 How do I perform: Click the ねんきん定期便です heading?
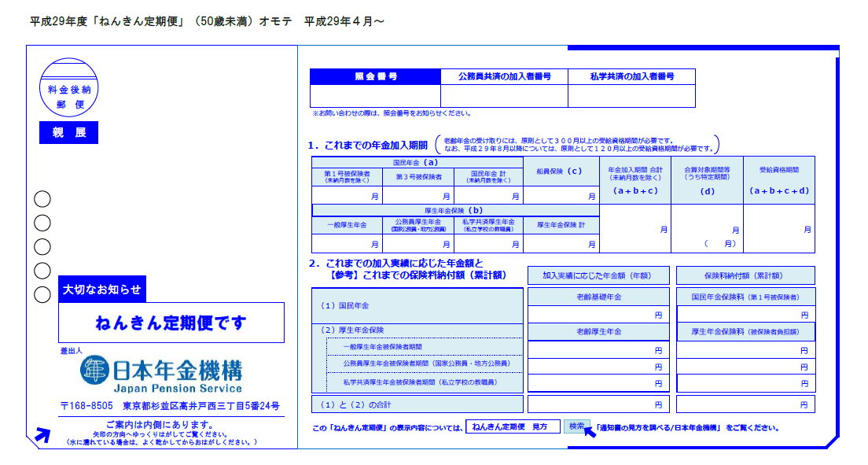point(171,323)
